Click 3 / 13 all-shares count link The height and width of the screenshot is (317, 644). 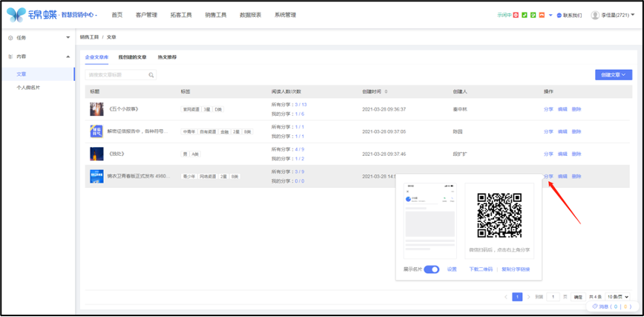tap(300, 105)
